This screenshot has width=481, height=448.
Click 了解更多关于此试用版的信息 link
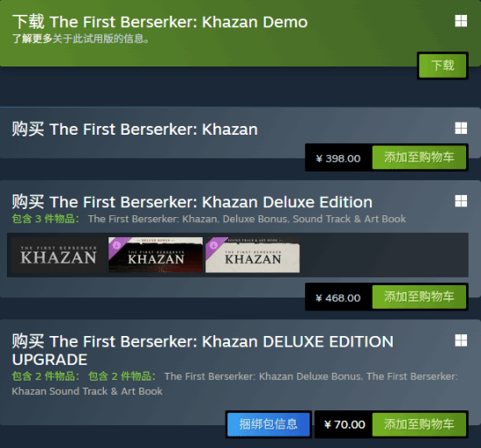pyautogui.click(x=80, y=38)
